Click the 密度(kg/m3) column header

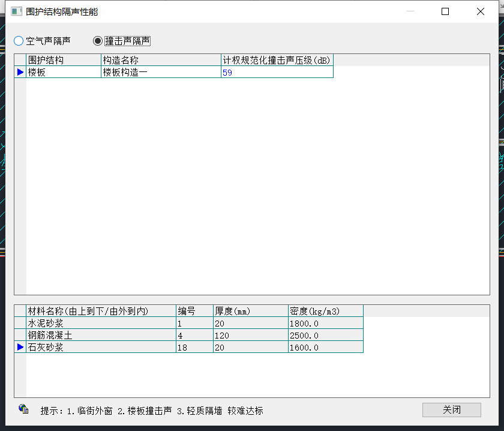[x=325, y=311]
